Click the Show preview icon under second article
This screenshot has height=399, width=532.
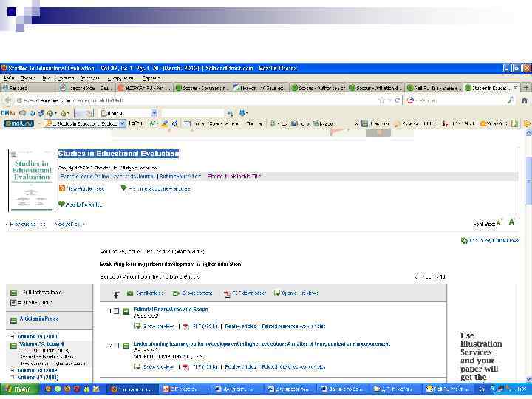(137, 366)
